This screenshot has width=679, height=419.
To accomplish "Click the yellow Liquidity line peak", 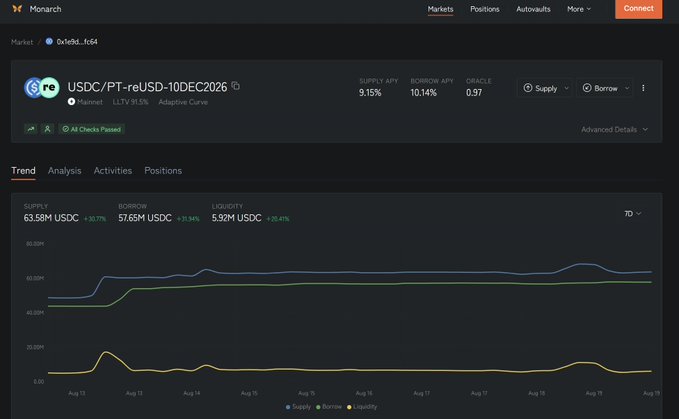I will pos(106,352).
